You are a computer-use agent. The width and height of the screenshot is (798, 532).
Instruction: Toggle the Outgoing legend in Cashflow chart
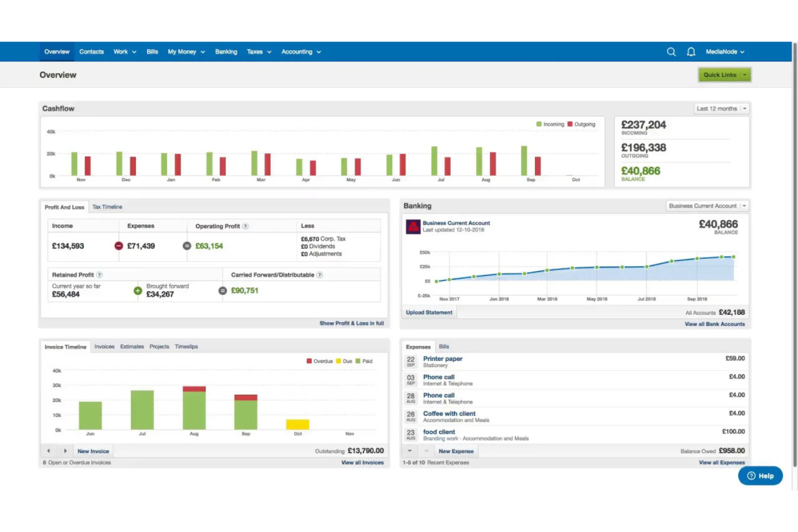coord(579,124)
